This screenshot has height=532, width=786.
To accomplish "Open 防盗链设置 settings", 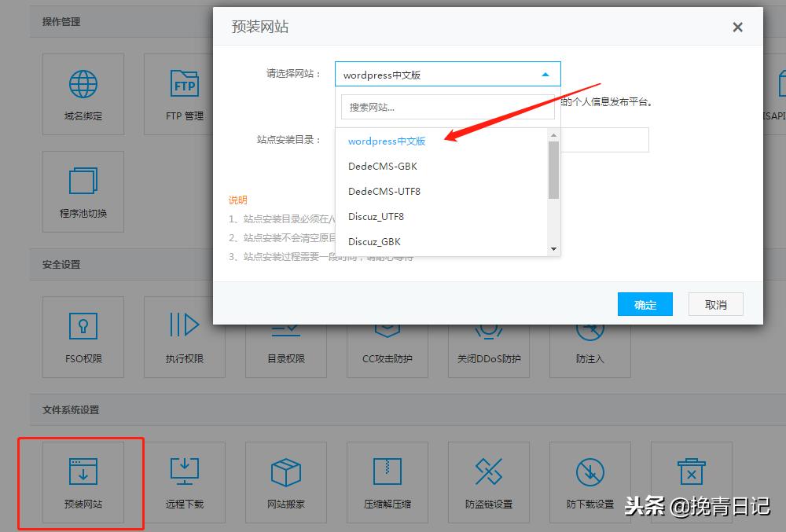I will [x=488, y=482].
